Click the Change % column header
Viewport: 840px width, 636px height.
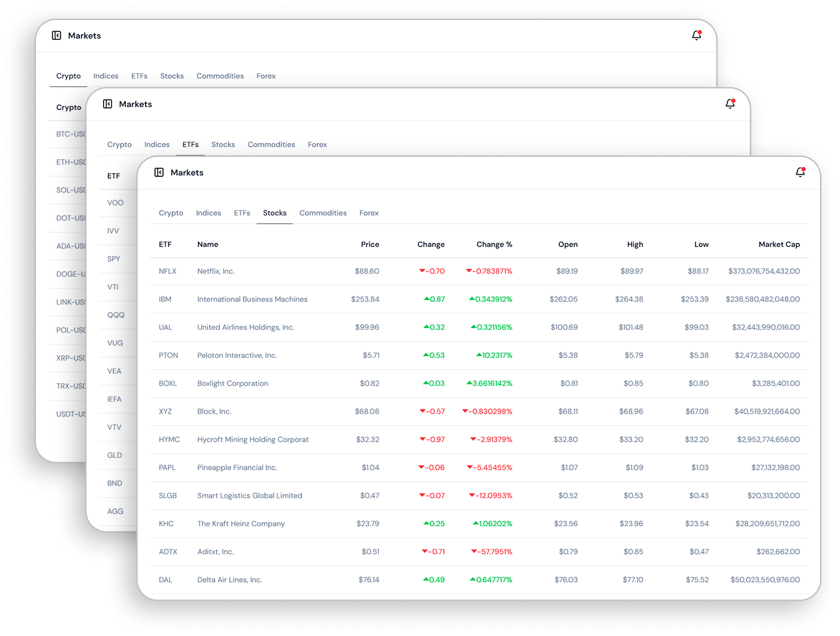point(495,244)
